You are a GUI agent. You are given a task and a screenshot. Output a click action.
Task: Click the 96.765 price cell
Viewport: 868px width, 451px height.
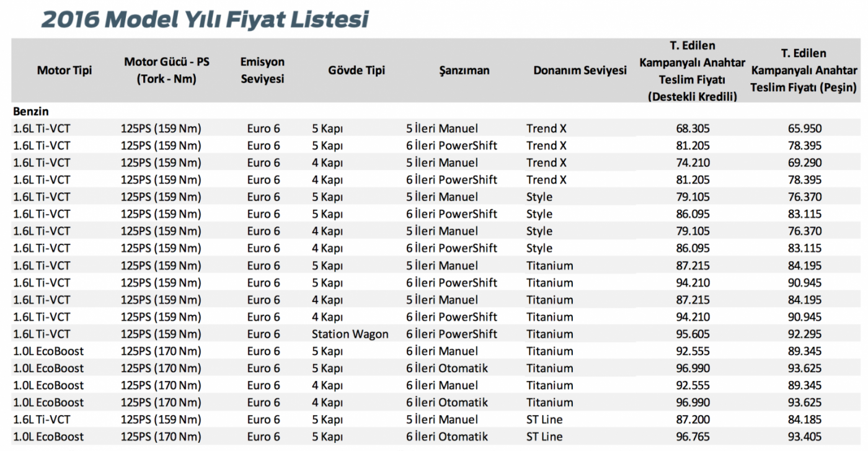point(693,437)
